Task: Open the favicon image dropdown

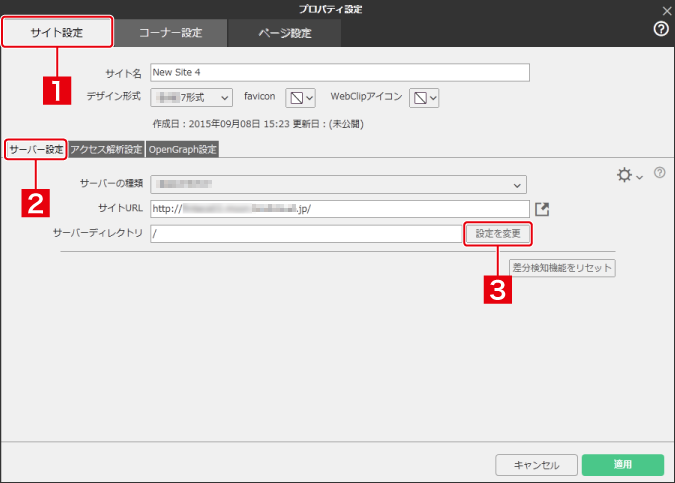Action: click(x=300, y=98)
